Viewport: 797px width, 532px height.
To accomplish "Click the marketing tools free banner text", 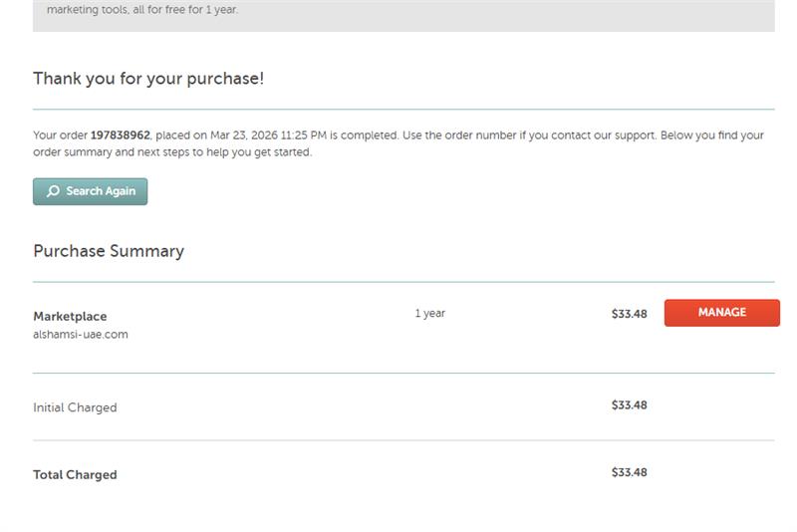I will click(142, 11).
